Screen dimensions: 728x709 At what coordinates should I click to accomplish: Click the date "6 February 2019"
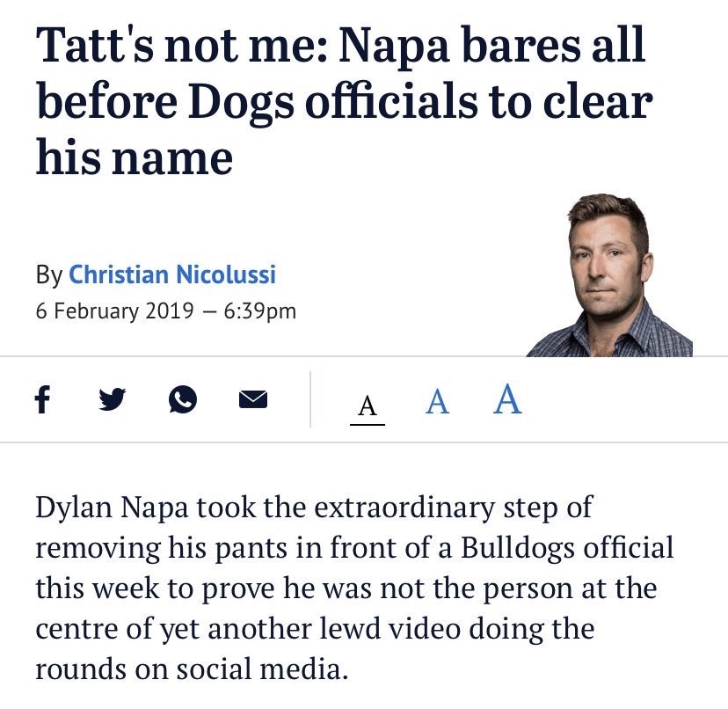click(x=114, y=311)
